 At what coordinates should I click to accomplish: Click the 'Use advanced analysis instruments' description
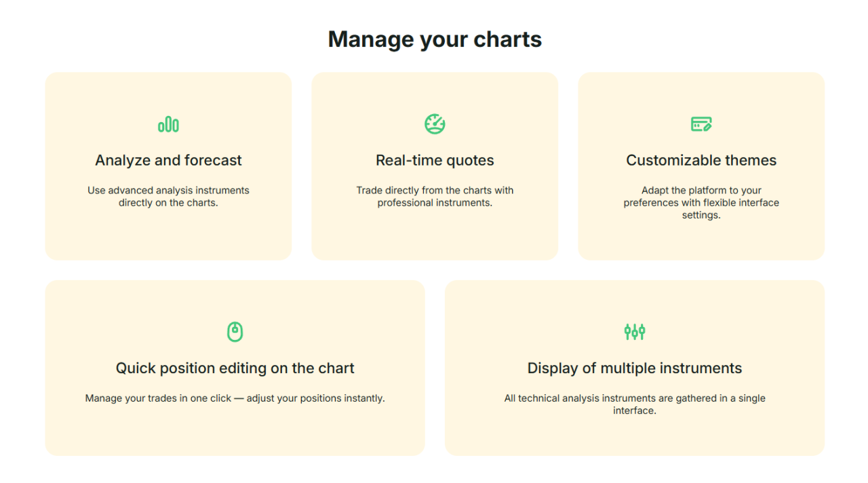168,197
